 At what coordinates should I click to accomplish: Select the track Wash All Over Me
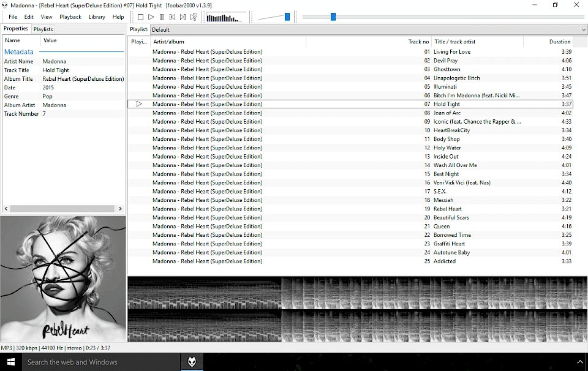point(350,165)
